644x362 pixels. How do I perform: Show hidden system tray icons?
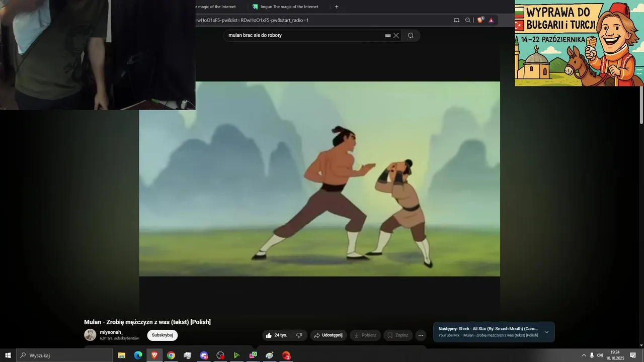(x=584, y=355)
